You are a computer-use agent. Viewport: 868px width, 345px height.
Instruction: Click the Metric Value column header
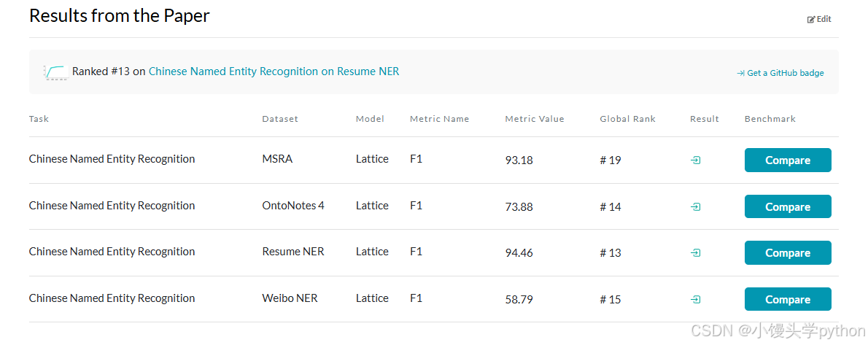tap(535, 119)
